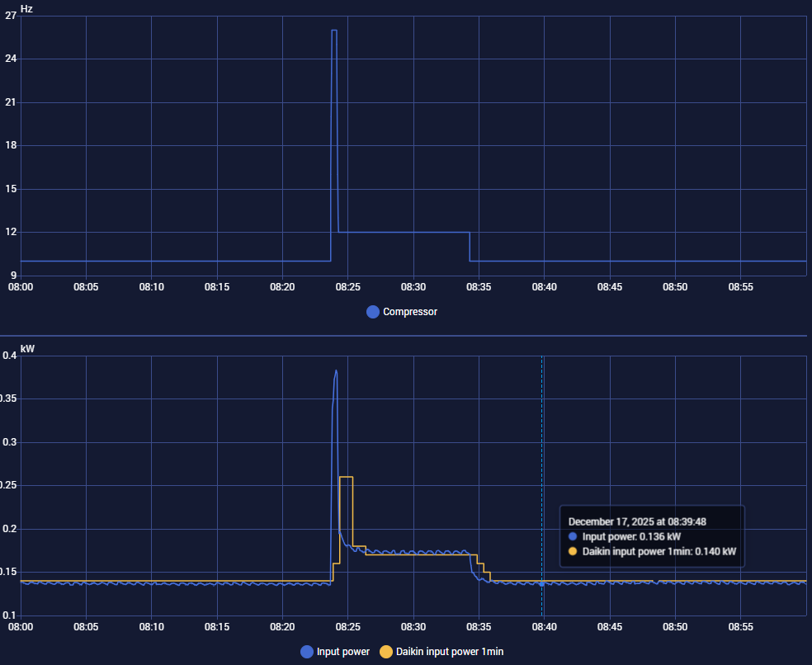This screenshot has width=812, height=665.
Task: Click the yellow Daikin input power legend dot
Action: [x=386, y=652]
